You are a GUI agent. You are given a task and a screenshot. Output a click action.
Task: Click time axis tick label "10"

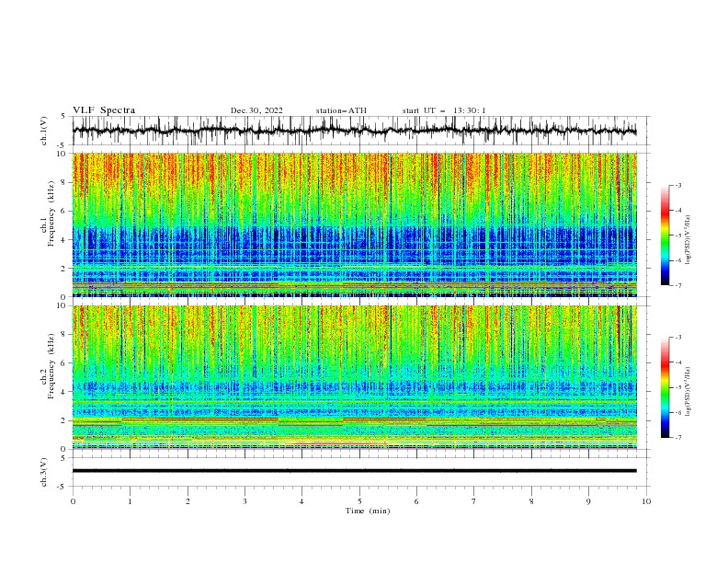646,501
